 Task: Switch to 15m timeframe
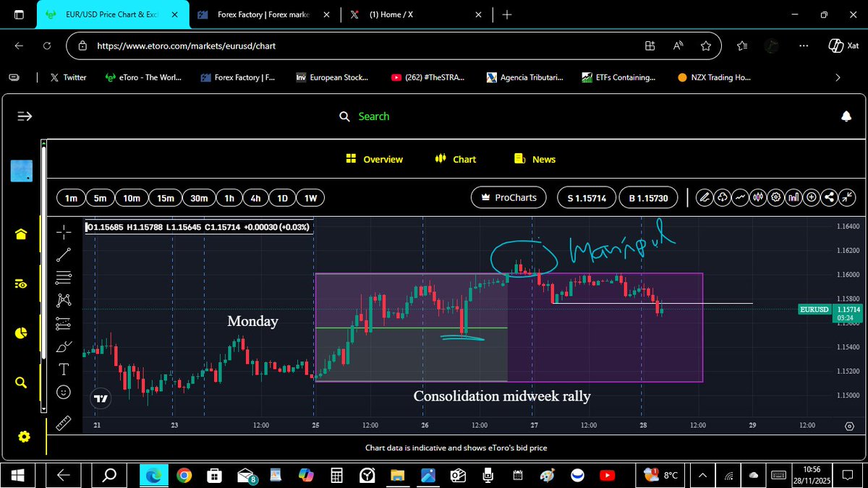(x=166, y=198)
